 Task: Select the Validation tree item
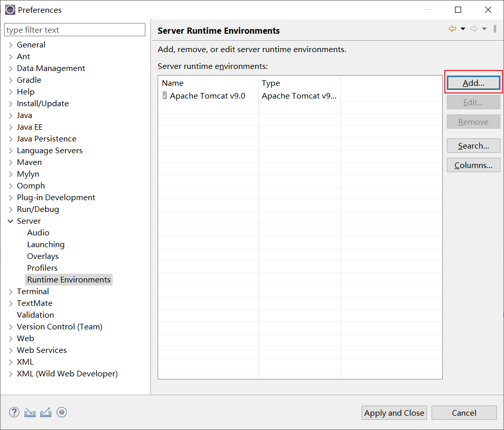[35, 315]
